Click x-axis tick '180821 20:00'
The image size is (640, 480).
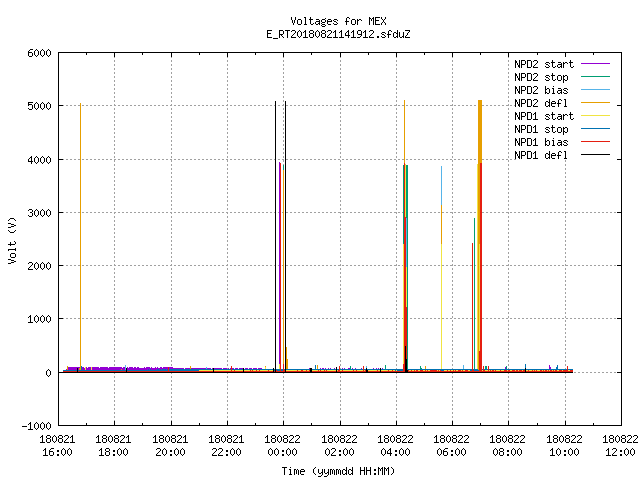click(x=170, y=446)
